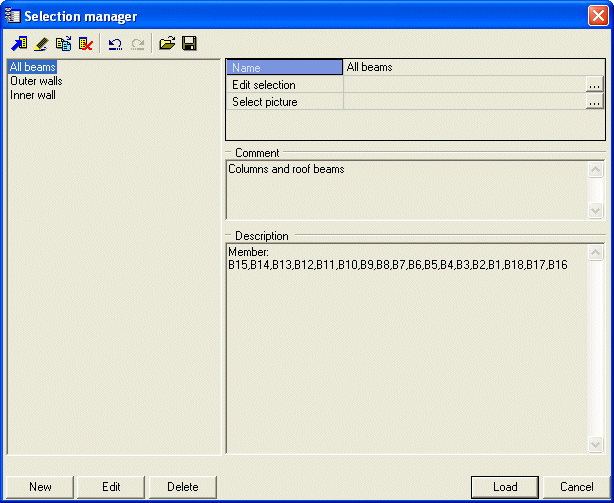Click the Description member list text
614x503 pixels.
397,265
